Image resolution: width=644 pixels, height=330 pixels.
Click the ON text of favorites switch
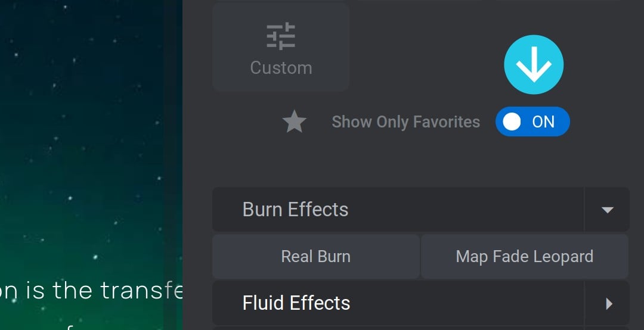[543, 122]
